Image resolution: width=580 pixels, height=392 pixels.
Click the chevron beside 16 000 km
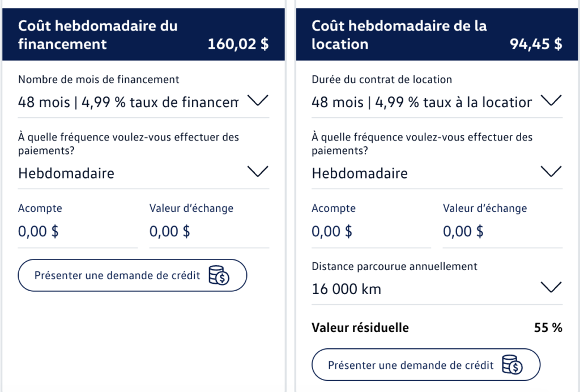[551, 287]
